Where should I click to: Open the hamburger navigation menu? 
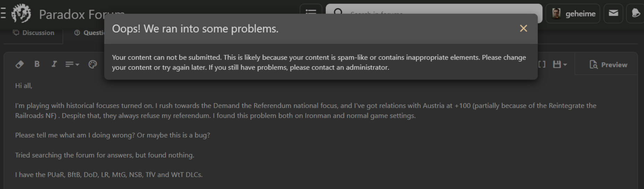point(3,14)
